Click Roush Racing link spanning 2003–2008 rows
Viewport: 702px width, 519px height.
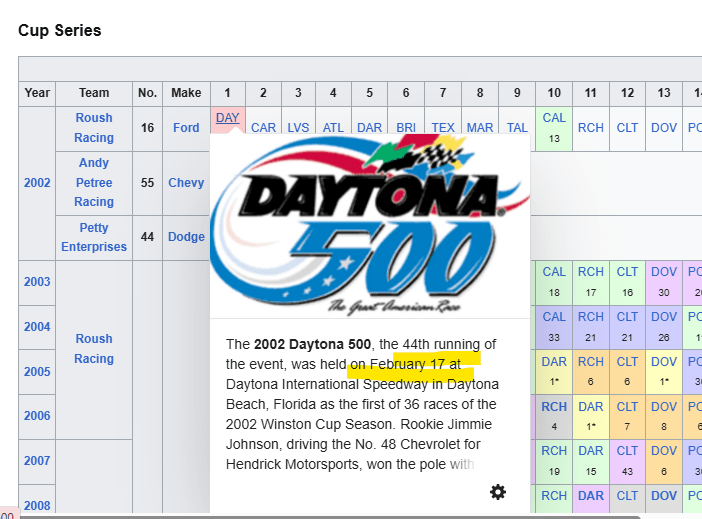[x=94, y=349]
